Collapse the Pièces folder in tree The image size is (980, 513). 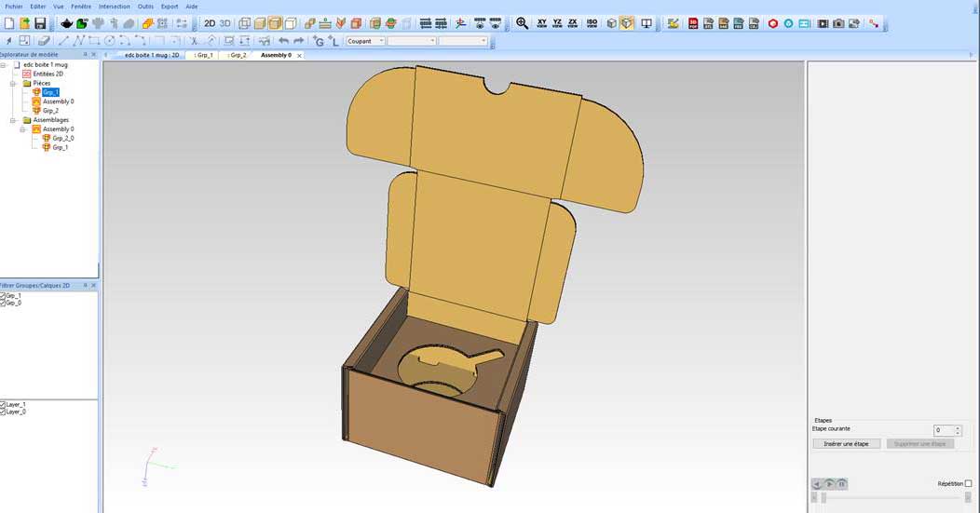tap(14, 83)
